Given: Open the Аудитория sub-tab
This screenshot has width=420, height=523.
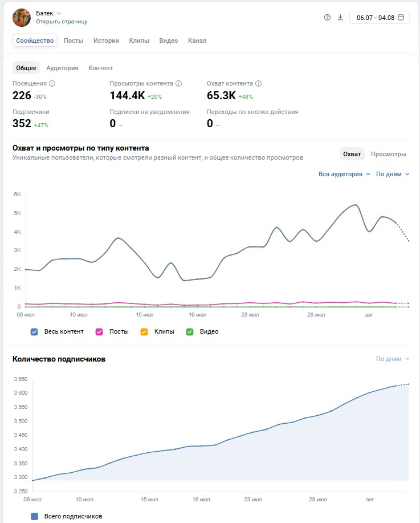Looking at the screenshot, I should tap(62, 68).
